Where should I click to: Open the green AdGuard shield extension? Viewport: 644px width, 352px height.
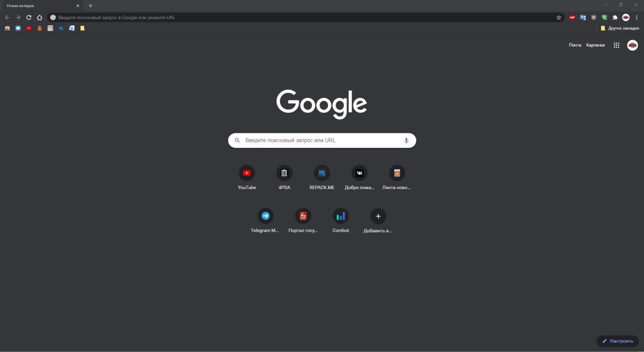[604, 17]
